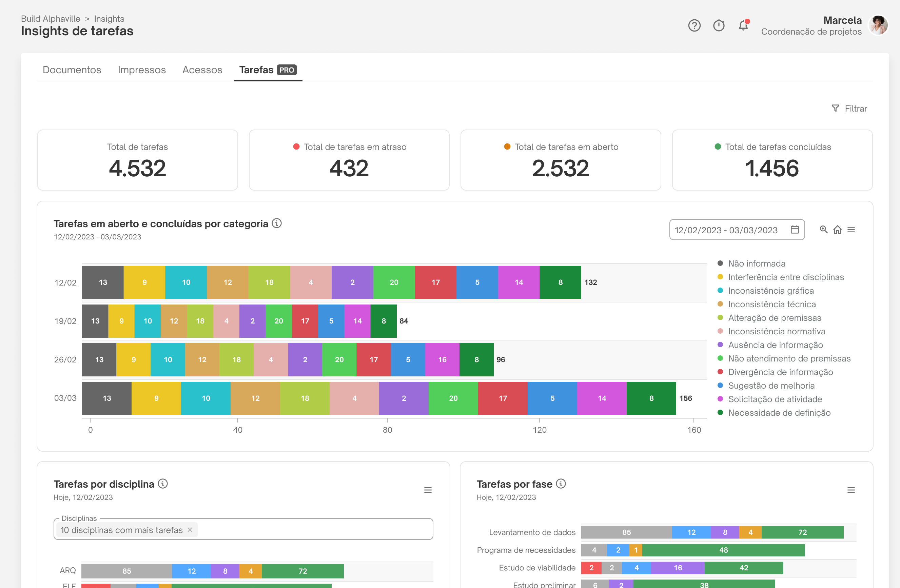Click the Total de tarefas em atraso card
Screen dimensions: 900x588
tap(349, 160)
